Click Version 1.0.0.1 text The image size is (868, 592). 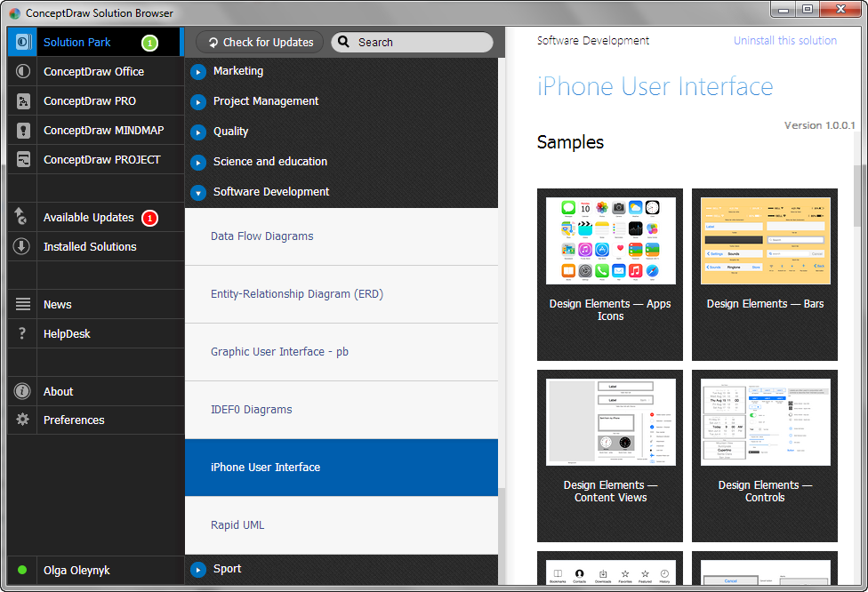pos(819,125)
